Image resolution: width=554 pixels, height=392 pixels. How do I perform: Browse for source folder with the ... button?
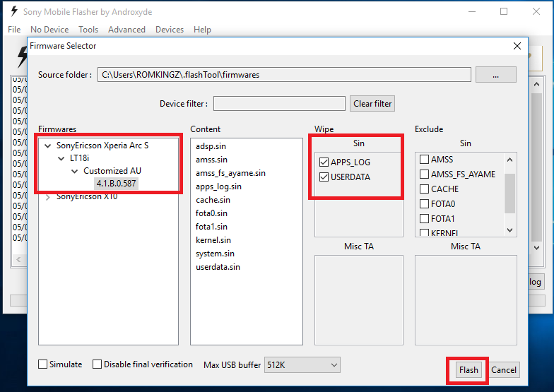pos(496,75)
